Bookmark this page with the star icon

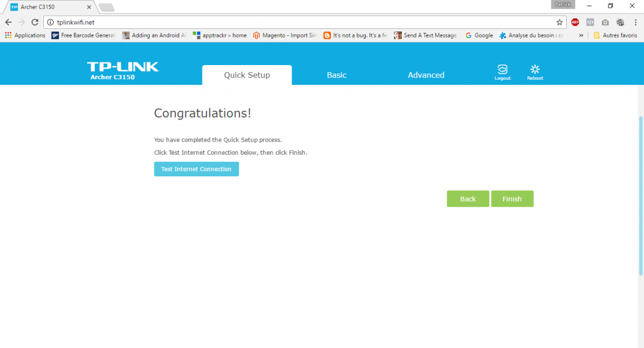560,22
